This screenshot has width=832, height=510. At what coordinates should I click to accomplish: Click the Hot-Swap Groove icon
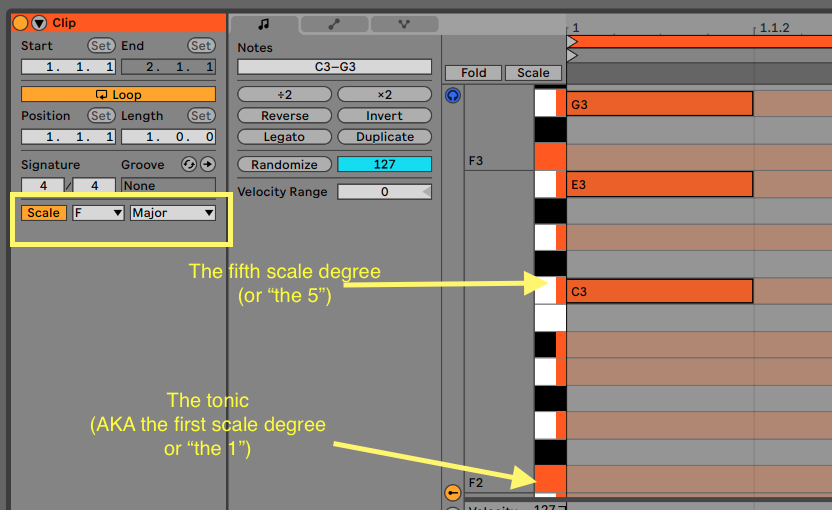187,164
